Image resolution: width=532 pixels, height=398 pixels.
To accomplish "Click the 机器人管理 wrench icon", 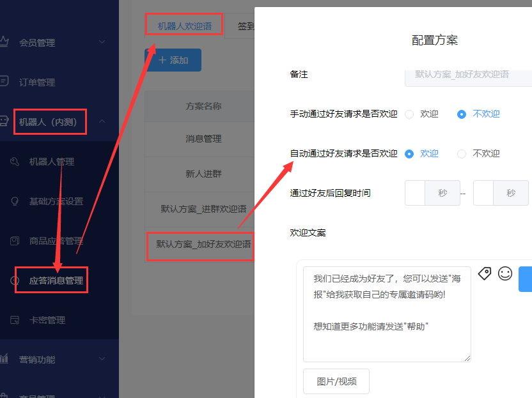I will (15, 162).
